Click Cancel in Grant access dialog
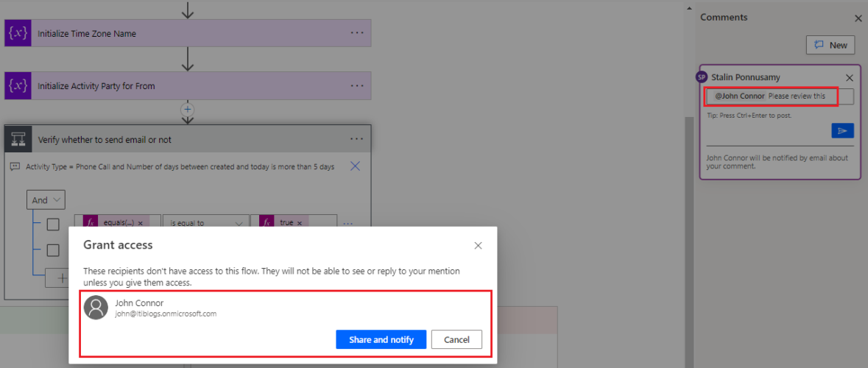Image resolution: width=868 pixels, height=368 pixels. 456,339
